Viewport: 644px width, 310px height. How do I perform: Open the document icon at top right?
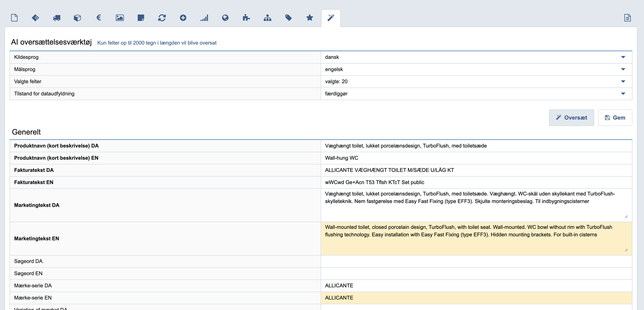(x=628, y=18)
